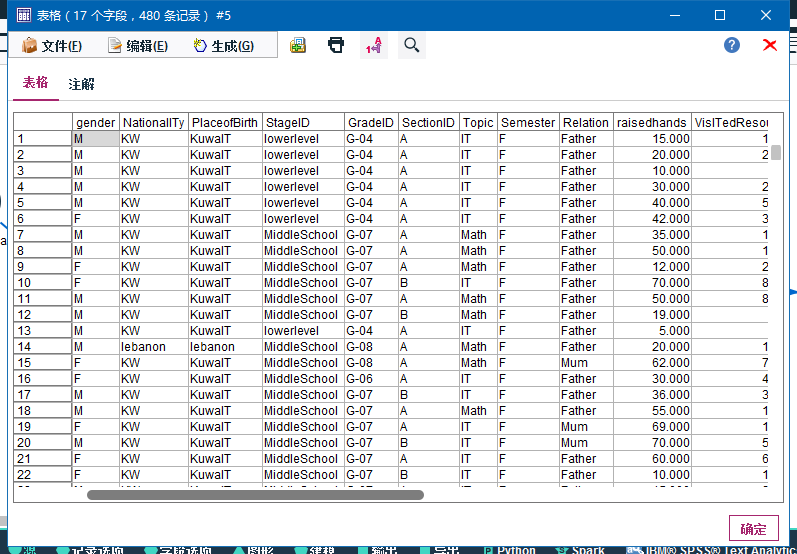
Task: Click raisedhands value 15.000
Action: 652,139
